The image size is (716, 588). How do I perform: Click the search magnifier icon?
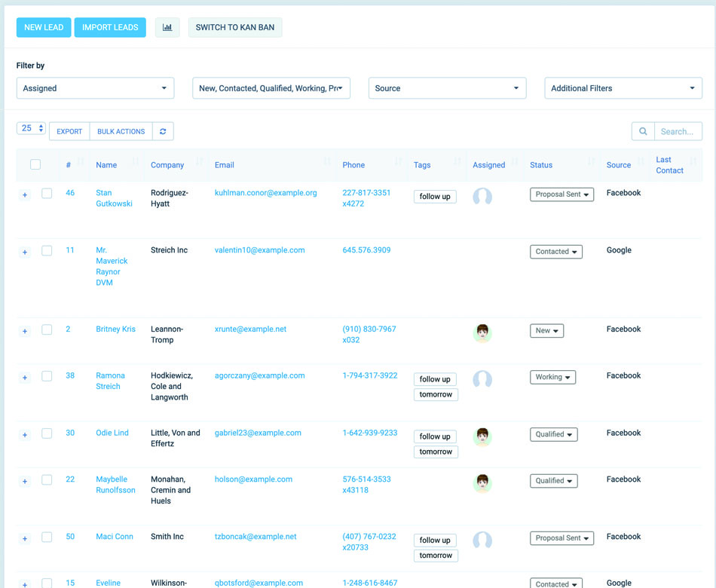tap(643, 131)
